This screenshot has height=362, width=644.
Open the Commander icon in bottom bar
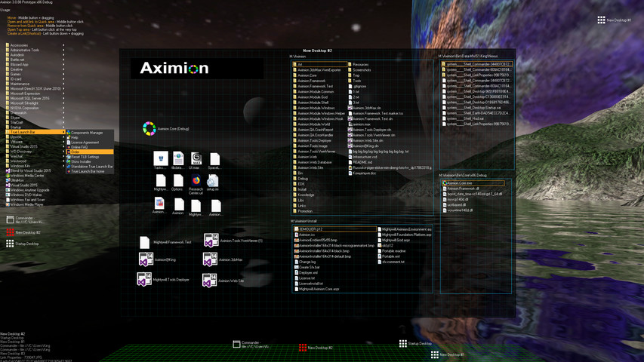pos(236,345)
